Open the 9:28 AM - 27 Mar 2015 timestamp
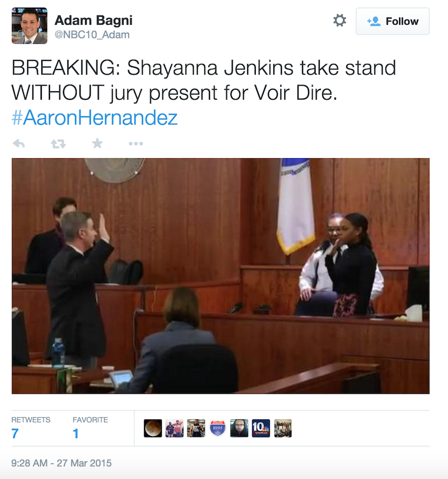The image size is (448, 479). (x=61, y=463)
